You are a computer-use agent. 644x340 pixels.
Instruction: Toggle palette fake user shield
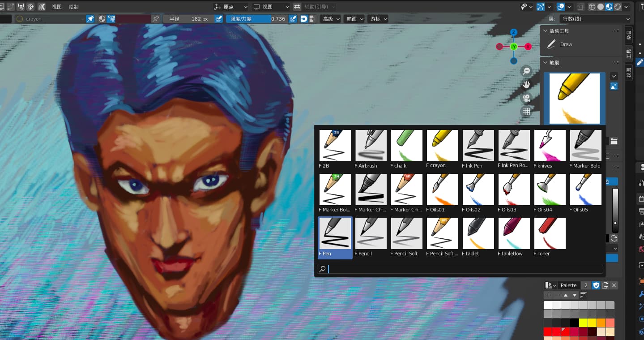tap(596, 285)
